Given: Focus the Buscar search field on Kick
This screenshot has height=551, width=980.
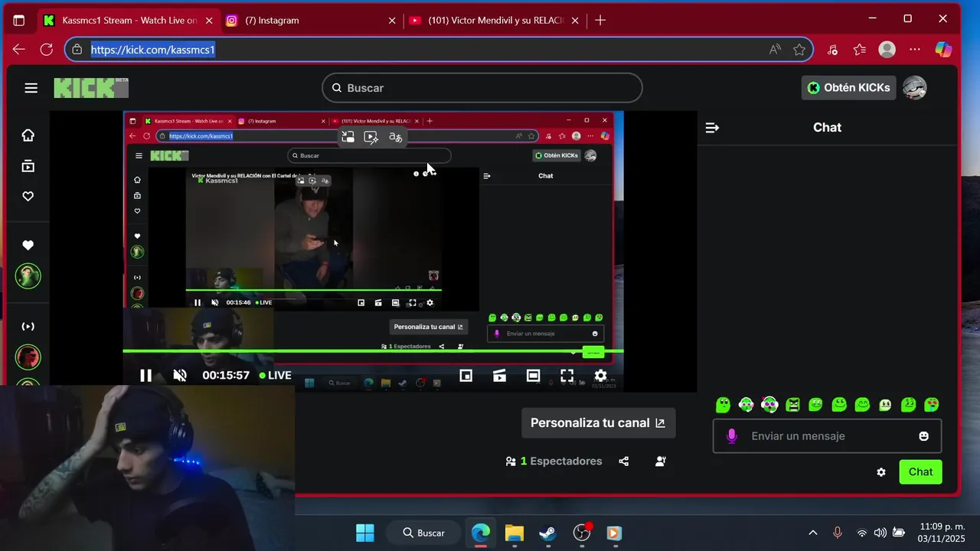Looking at the screenshot, I should (x=482, y=88).
